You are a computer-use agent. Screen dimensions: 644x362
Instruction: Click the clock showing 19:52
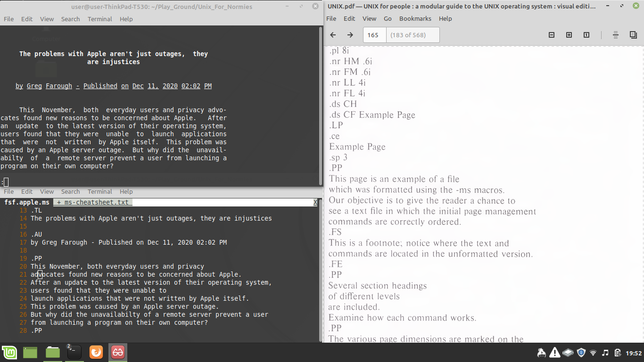634,353
